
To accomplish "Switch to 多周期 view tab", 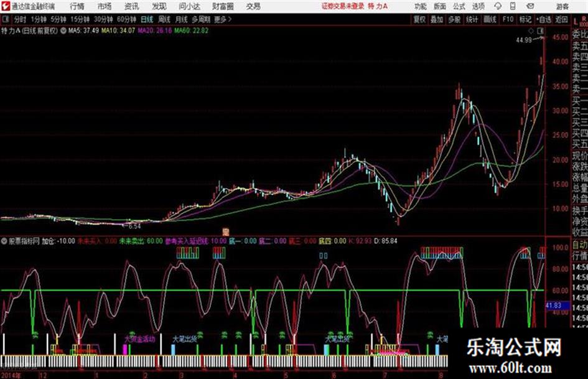I will click(x=201, y=19).
